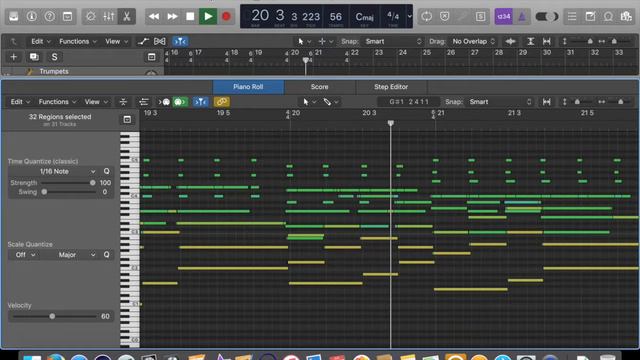The height and width of the screenshot is (360, 640).
Task: Open Smart Controls dial icon
Action: point(91,16)
